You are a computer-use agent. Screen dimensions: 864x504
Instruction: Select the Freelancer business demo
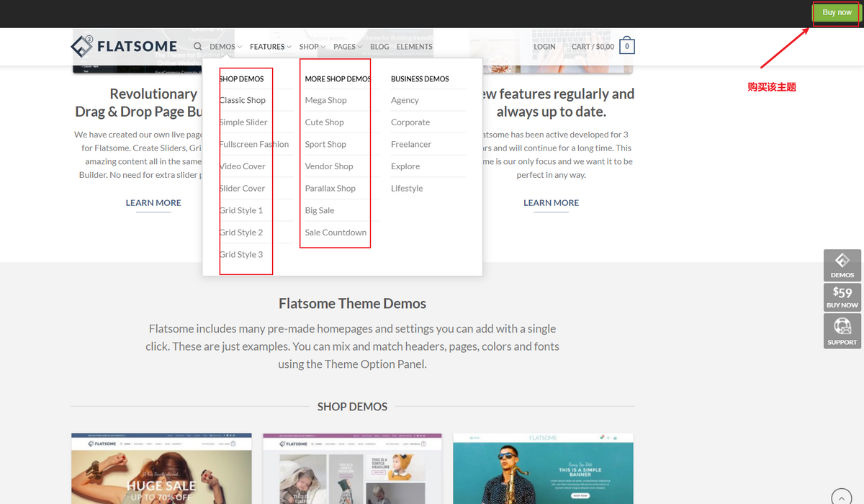click(411, 144)
